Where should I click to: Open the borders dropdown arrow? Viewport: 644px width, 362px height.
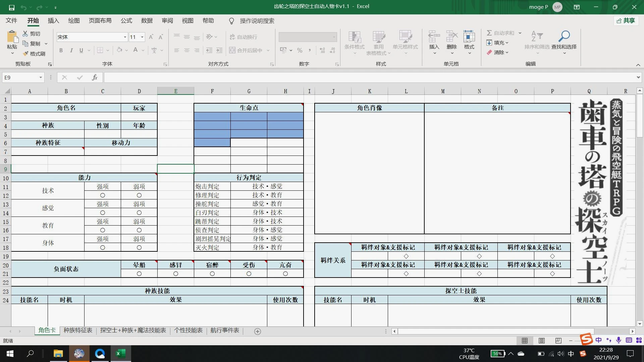click(108, 50)
